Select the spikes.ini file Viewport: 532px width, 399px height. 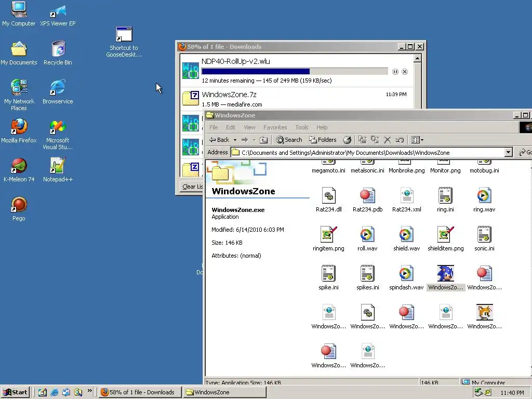(x=367, y=278)
